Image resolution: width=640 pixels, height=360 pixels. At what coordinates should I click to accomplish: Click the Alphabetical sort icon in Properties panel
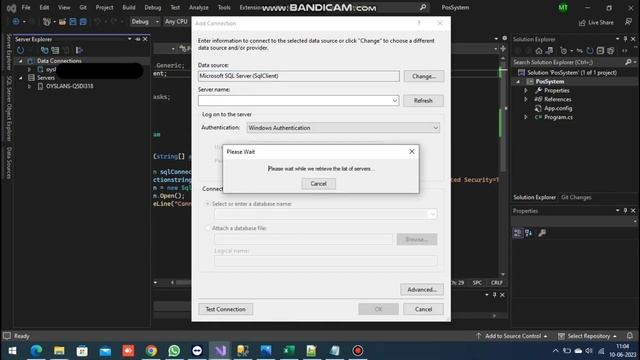tap(529, 233)
